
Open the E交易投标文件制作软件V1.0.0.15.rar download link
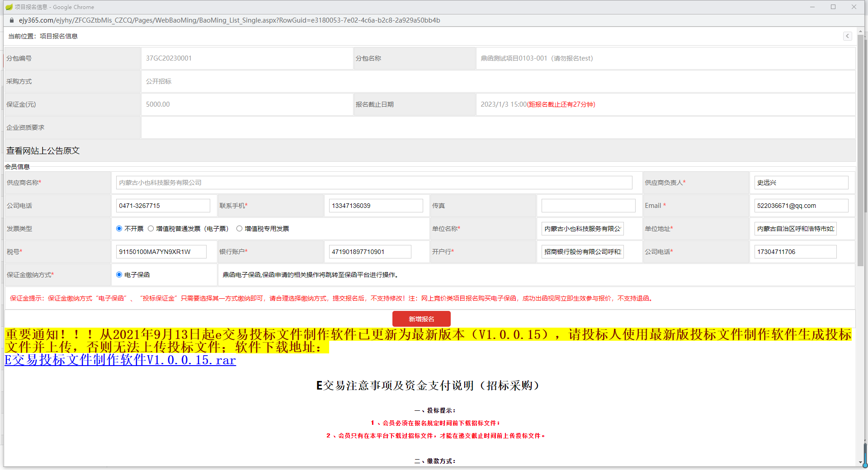pyautogui.click(x=120, y=360)
